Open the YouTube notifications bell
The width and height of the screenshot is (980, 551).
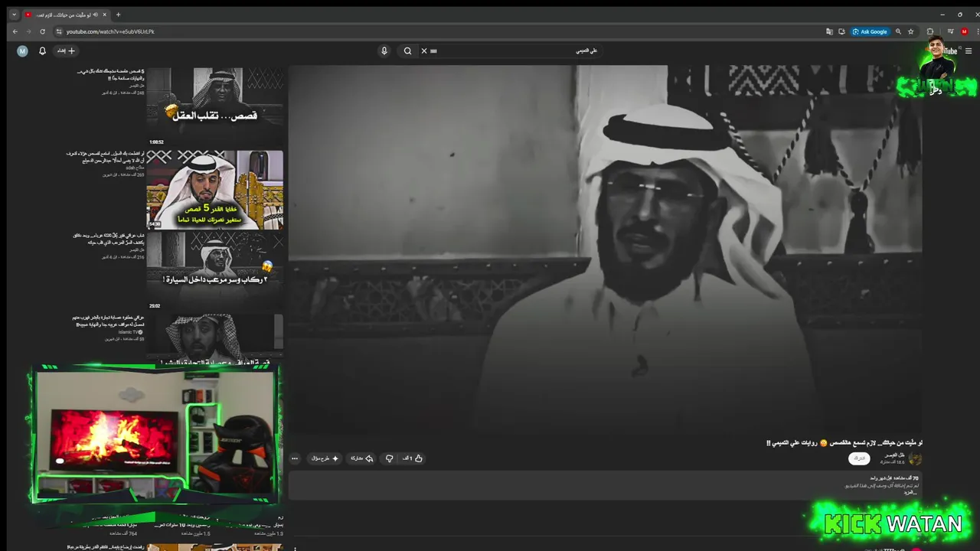point(42,51)
